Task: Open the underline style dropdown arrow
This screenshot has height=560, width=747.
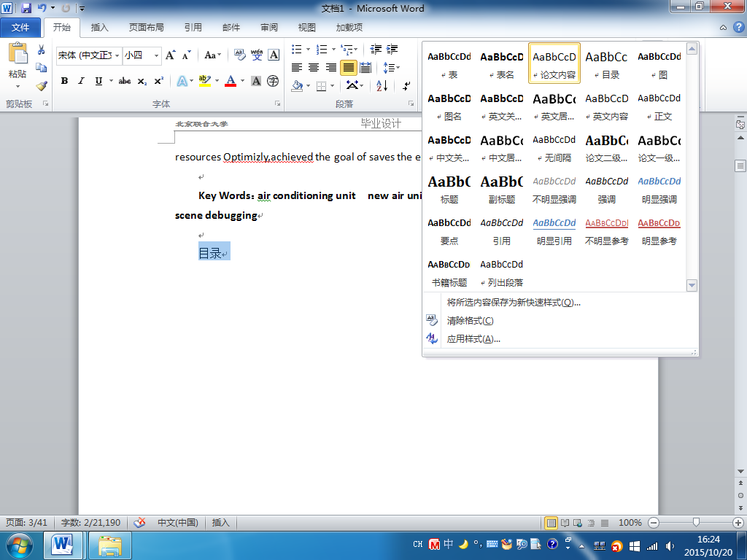Action: point(111,81)
